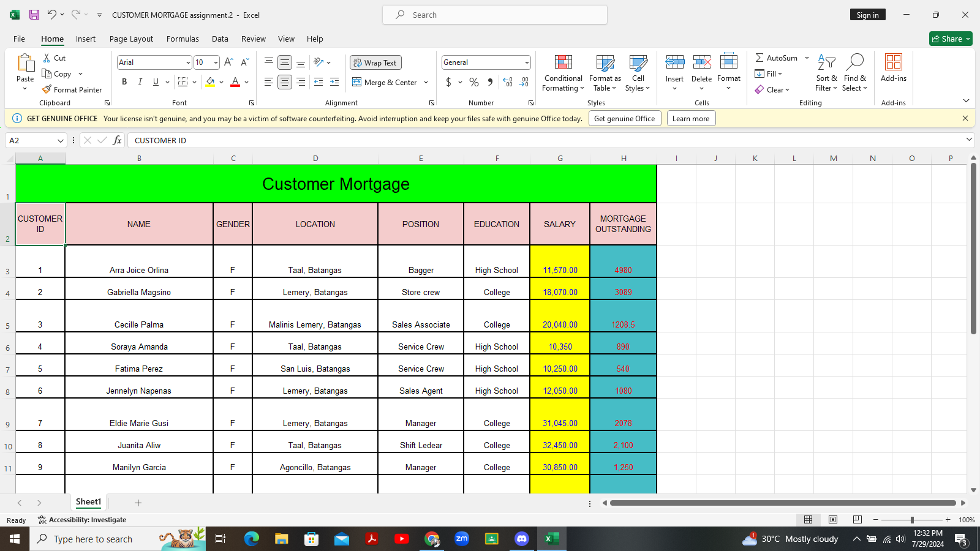Adjust the zoom slider in the status bar
980x551 pixels.
click(912, 520)
